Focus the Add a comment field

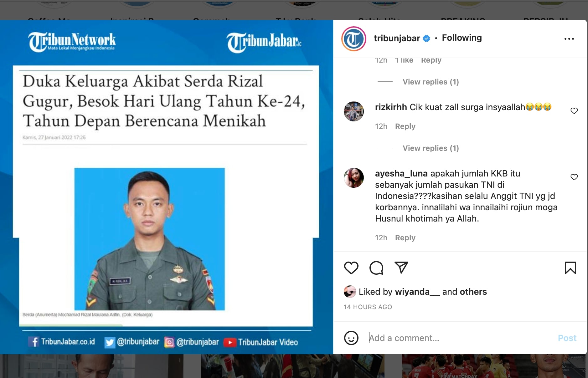(x=460, y=338)
